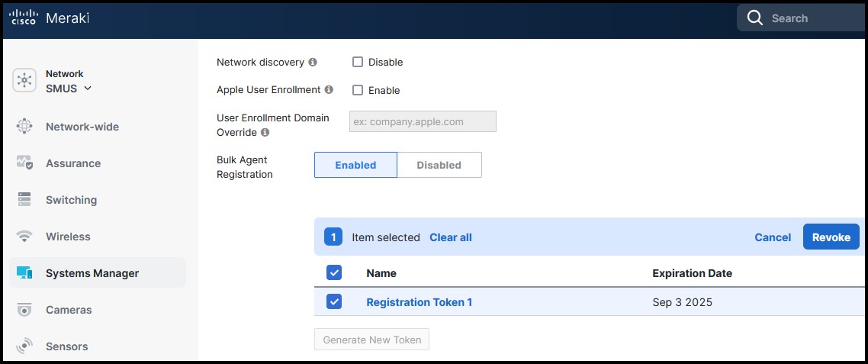Click the Assurance monitor icon
Screen dimensions: 868x364
pos(24,163)
